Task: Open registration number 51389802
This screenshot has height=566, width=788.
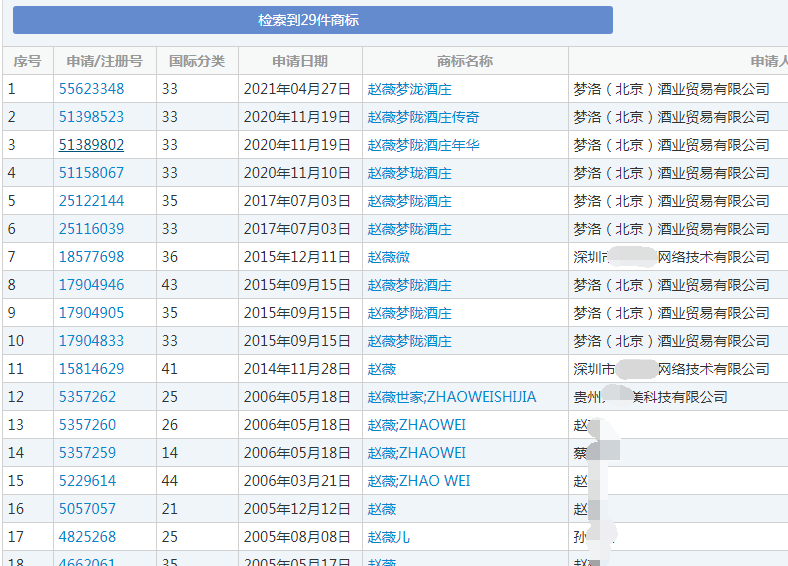Action: (x=91, y=145)
